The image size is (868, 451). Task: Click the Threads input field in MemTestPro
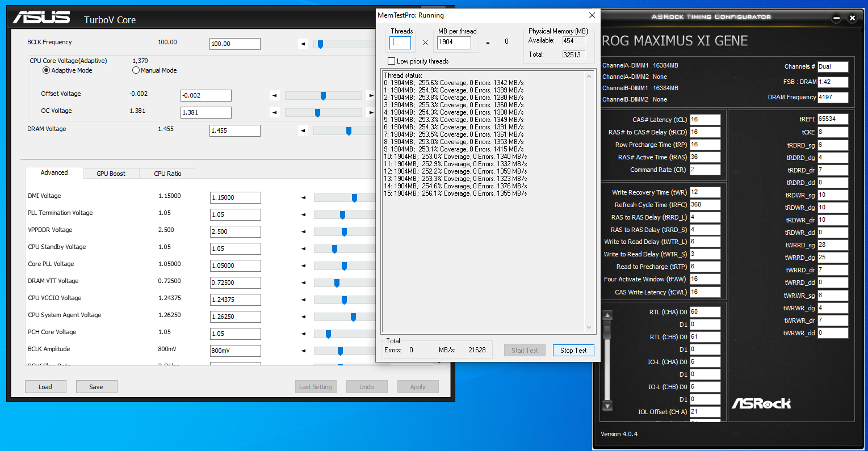coord(400,42)
